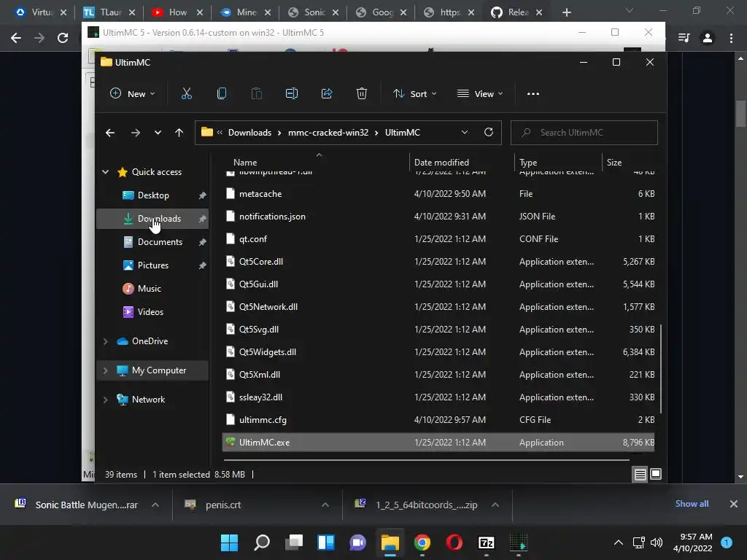The image size is (747, 560).
Task: Switch to the YouTube How tab
Action: [x=177, y=12]
